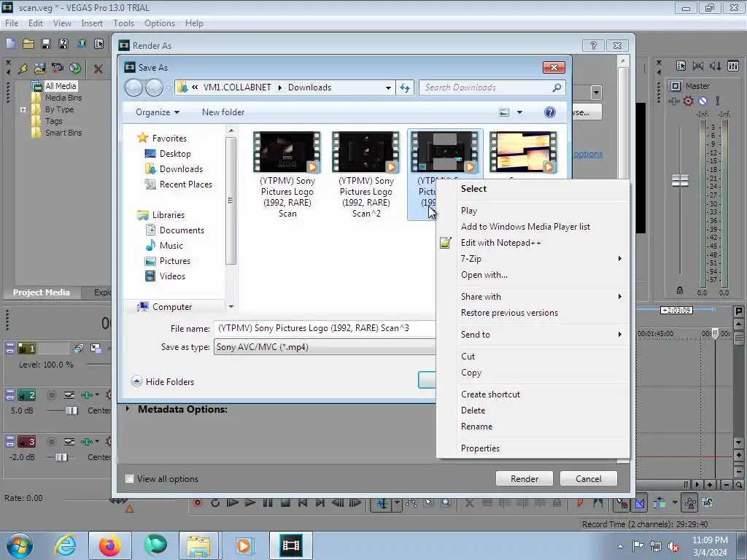Open the Organize dropdown menu

[158, 112]
